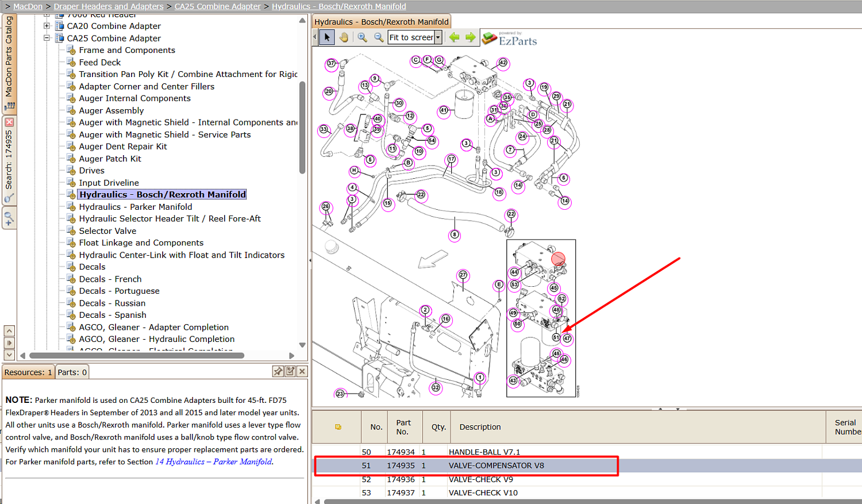Screen dimensions: 862x504
Task: Select the Hydraulics - Bosch/Rexroth Manifold diagram tab
Action: coord(382,22)
